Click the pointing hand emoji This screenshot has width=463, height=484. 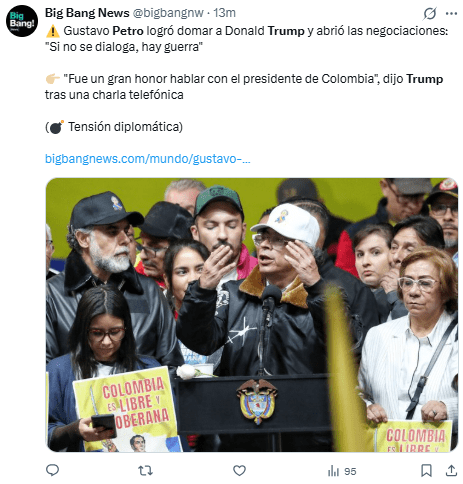click(x=53, y=79)
